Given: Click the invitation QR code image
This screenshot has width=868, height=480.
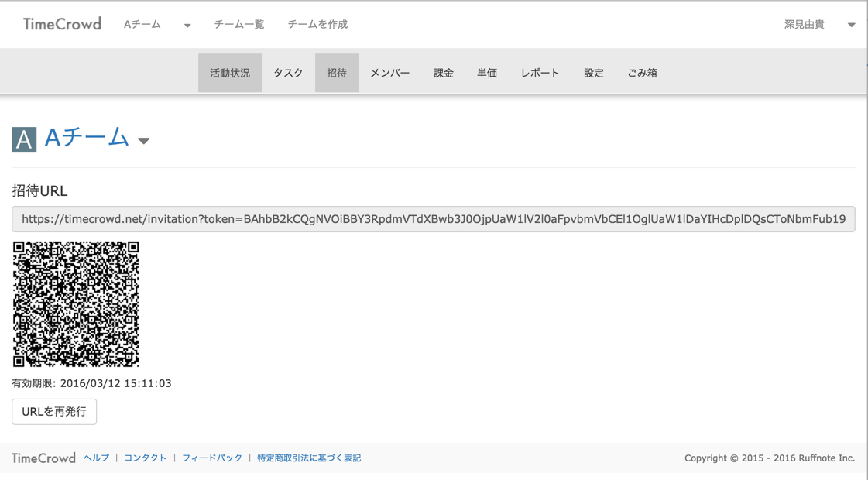Looking at the screenshot, I should point(76,303).
